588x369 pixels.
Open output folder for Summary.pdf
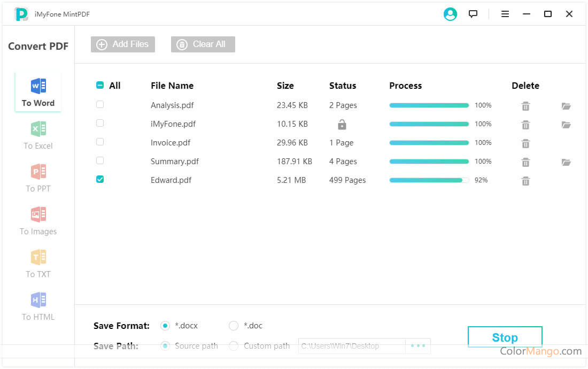pyautogui.click(x=566, y=162)
